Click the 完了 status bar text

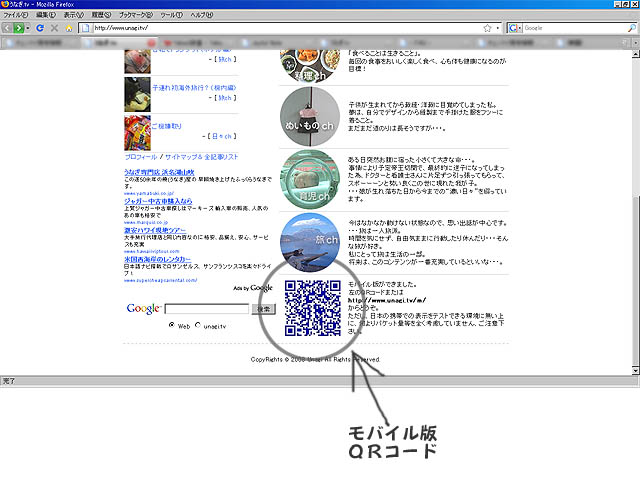tap(9, 381)
